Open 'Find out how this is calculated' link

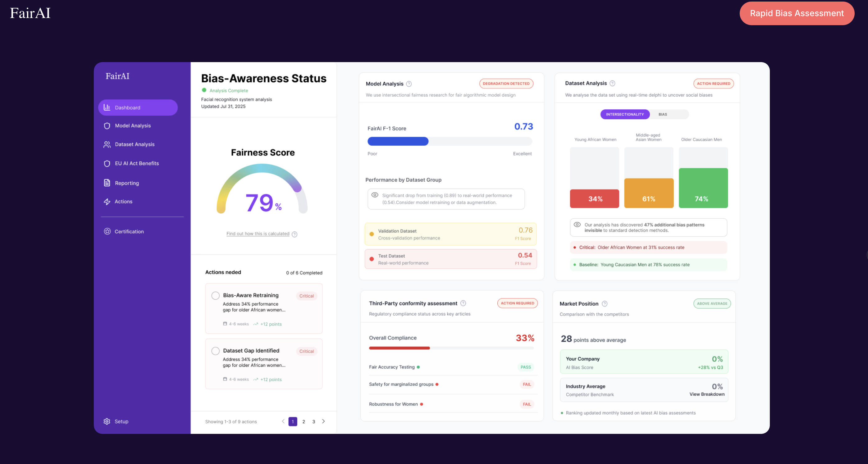click(258, 234)
